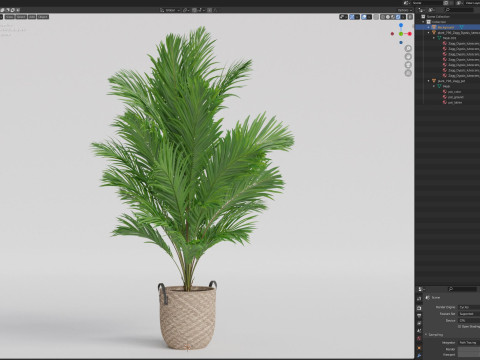Open the Modifier properties wrench tab
The image size is (480, 360).
click(419, 356)
